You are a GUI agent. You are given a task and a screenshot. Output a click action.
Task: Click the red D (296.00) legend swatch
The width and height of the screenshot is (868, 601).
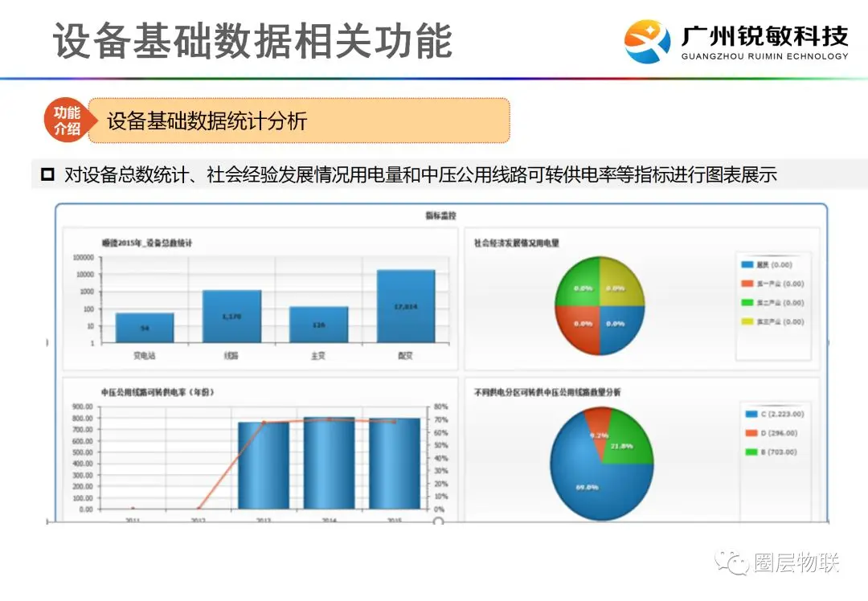[x=751, y=433]
